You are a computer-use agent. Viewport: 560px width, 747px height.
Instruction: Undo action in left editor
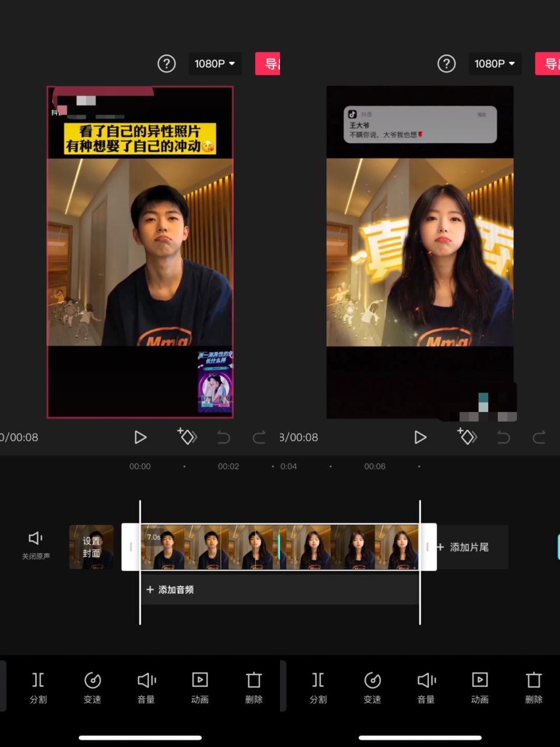tap(223, 437)
